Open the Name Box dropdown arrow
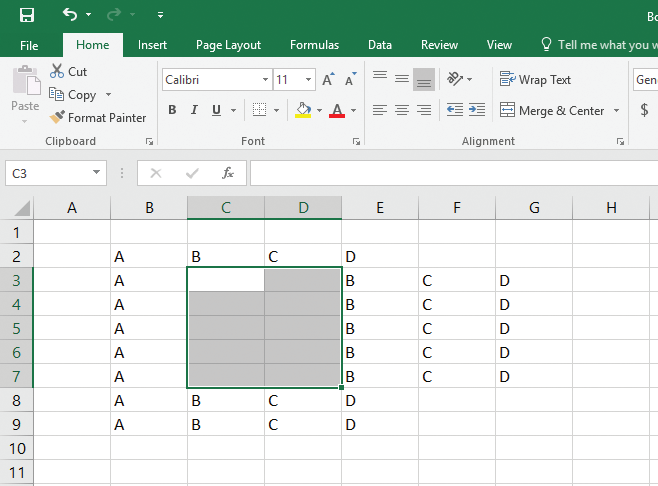This screenshot has width=658, height=486. point(97,172)
